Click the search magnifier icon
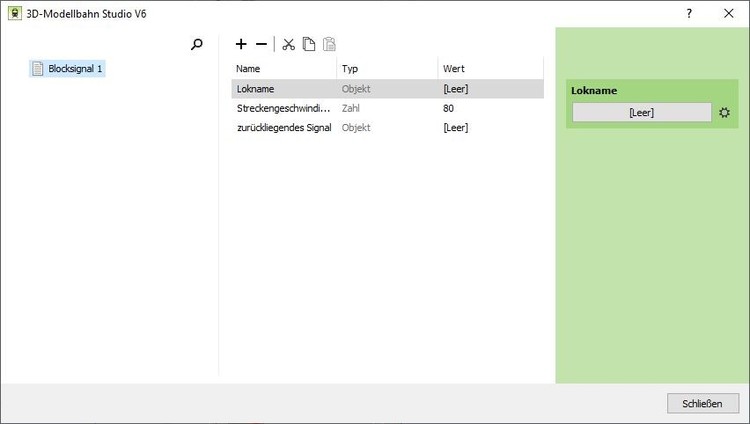 pos(197,45)
